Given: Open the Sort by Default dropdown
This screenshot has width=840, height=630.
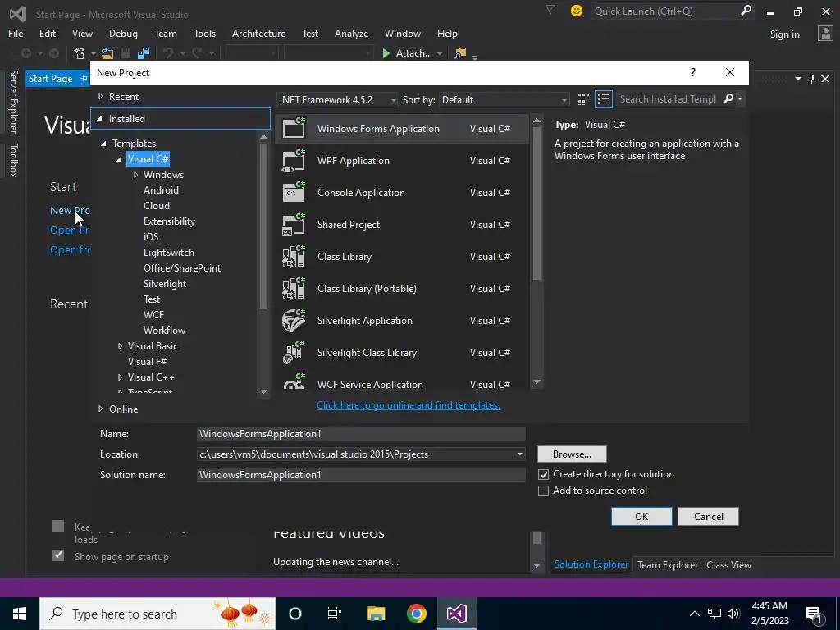Looking at the screenshot, I should click(504, 99).
